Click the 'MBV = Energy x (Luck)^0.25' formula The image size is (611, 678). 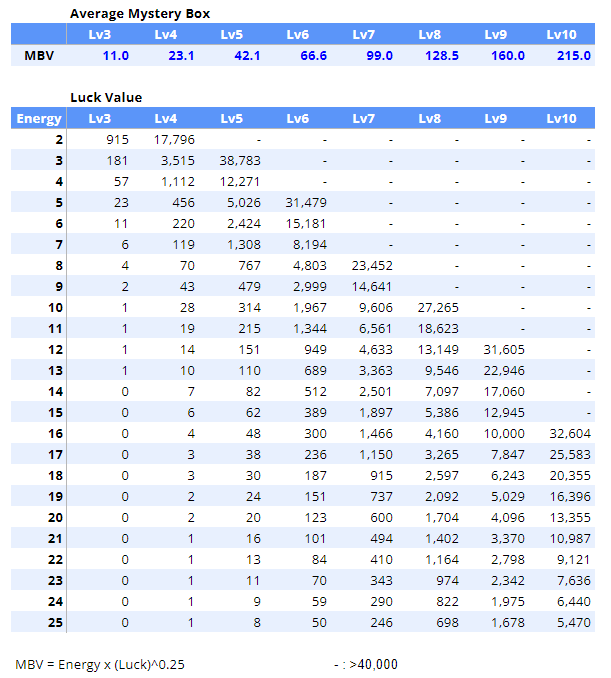point(100,665)
